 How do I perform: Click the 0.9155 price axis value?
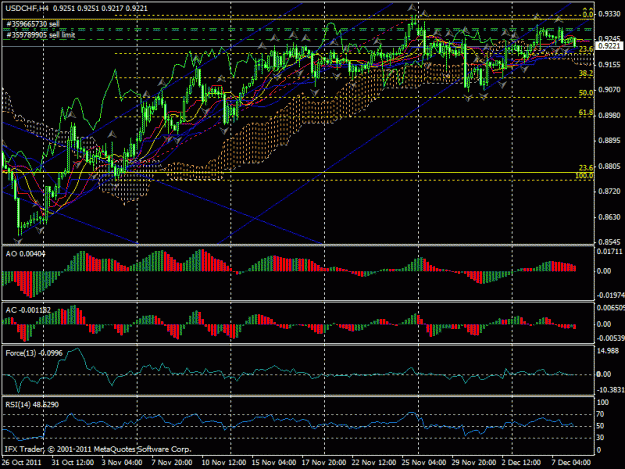[x=610, y=65]
